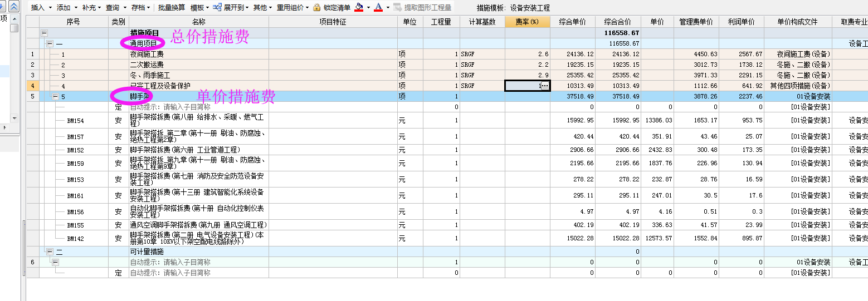Image resolution: width=868 pixels, height=301 pixels.
Task: Click the 通风空调脚手架搭拆费 name cell
Action: 199,225
